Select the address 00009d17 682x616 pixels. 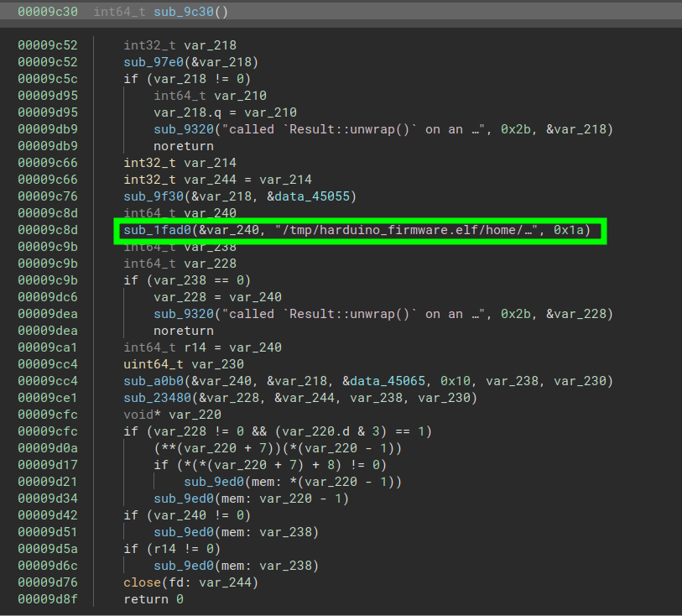(48, 465)
